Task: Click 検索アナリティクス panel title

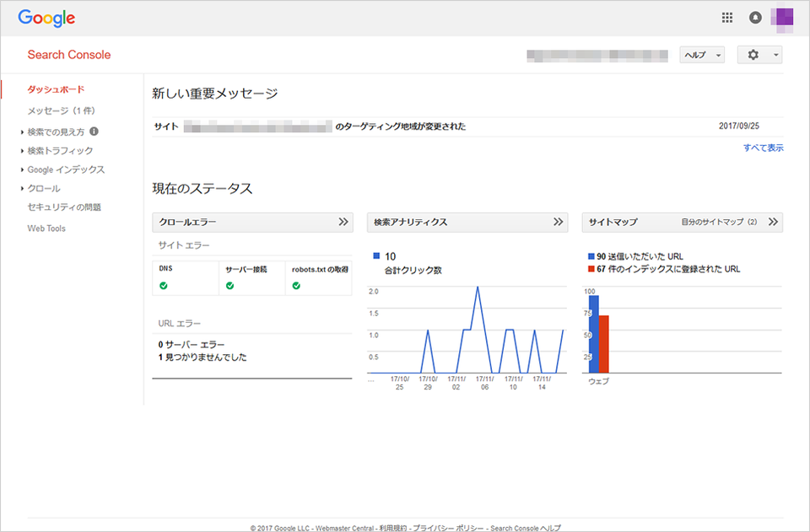Action: click(x=411, y=222)
